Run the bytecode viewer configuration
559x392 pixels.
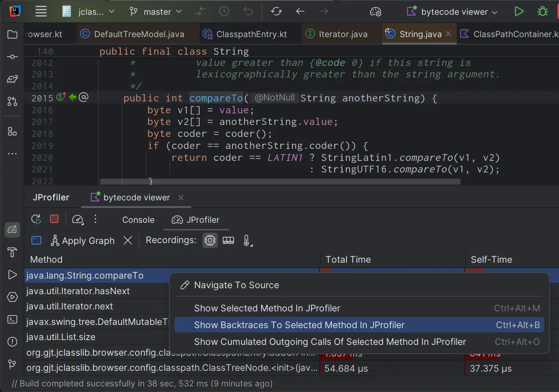pos(519,12)
